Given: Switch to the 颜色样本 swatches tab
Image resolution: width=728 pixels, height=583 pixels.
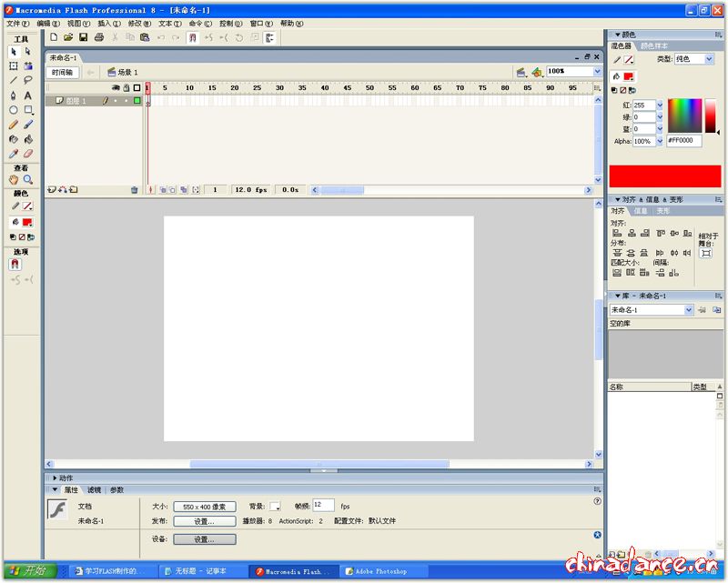Looking at the screenshot, I should [653, 45].
